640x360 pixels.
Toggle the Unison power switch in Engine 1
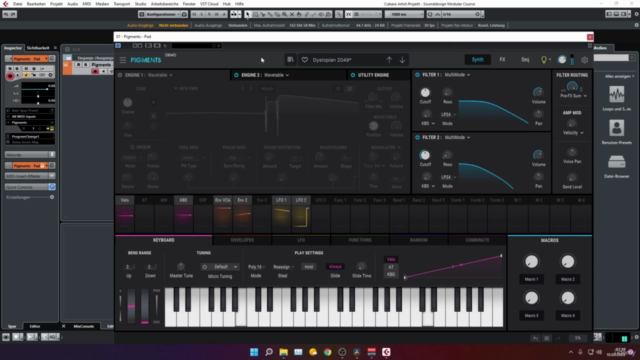pos(132,147)
